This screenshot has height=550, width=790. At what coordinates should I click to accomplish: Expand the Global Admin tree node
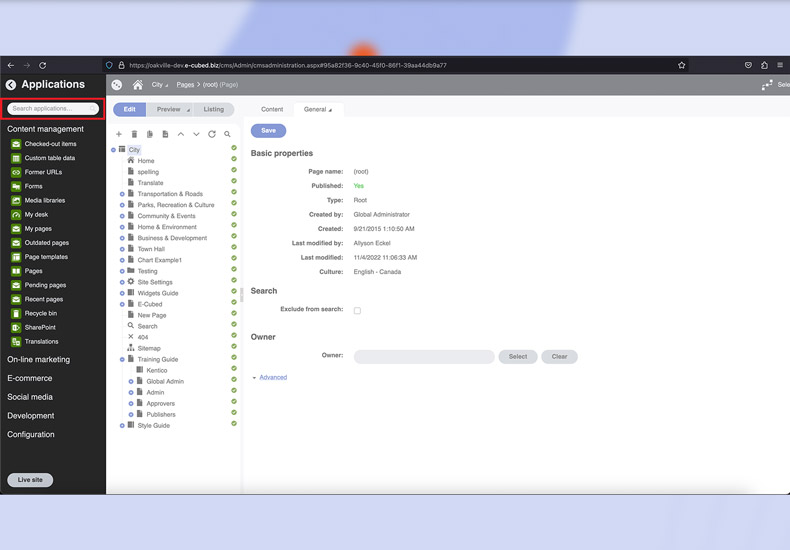[x=131, y=381]
